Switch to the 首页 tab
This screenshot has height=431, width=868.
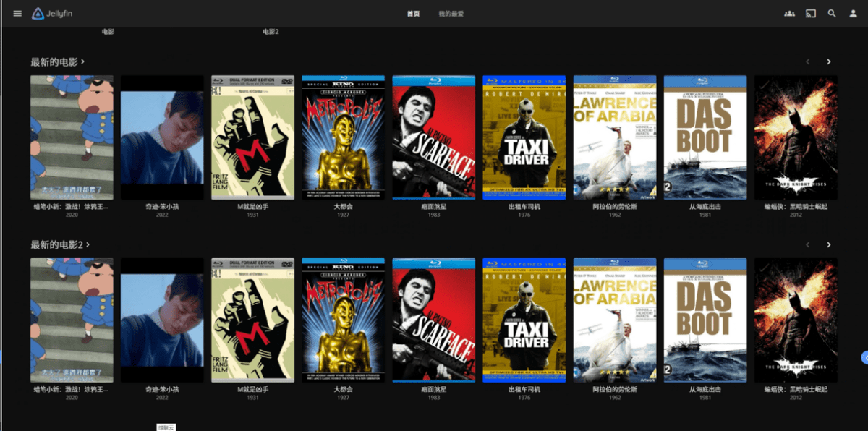(413, 14)
